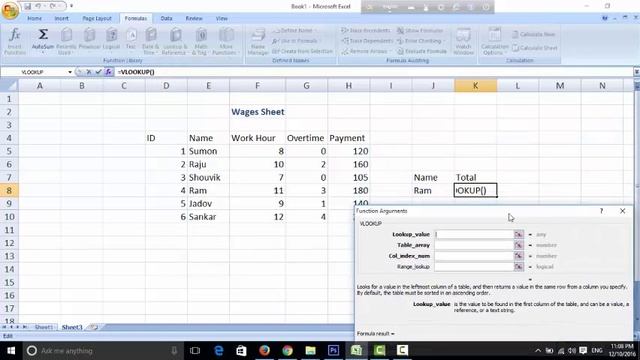Image resolution: width=640 pixels, height=360 pixels.
Task: Open the Home ribbon tab
Action: pyautogui.click(x=34, y=18)
